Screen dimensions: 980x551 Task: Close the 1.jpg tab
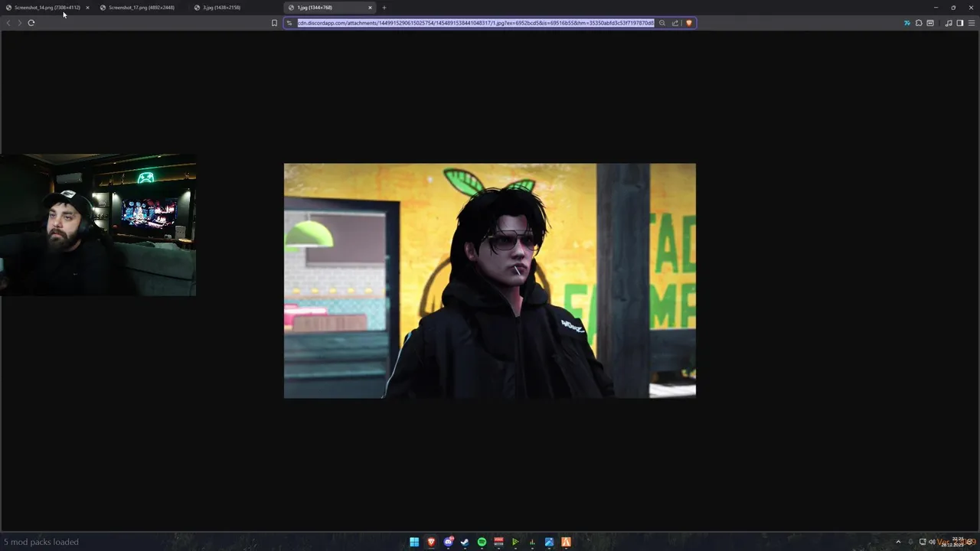pyautogui.click(x=370, y=8)
